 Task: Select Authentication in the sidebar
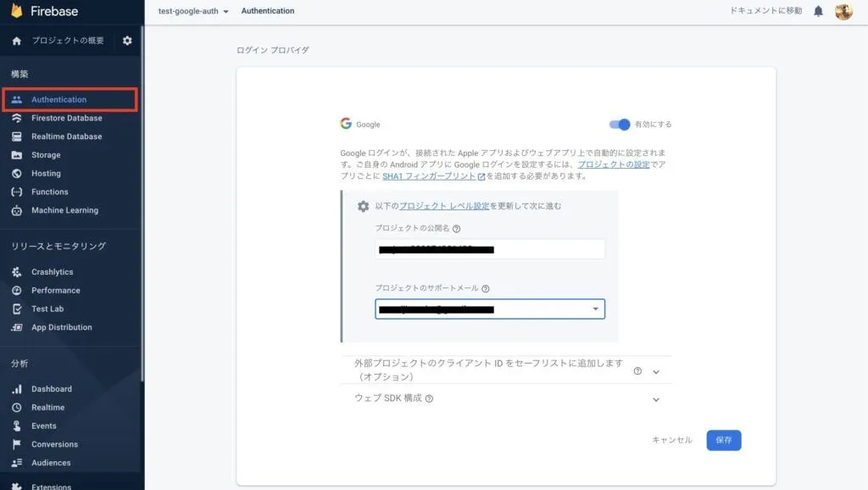point(59,99)
